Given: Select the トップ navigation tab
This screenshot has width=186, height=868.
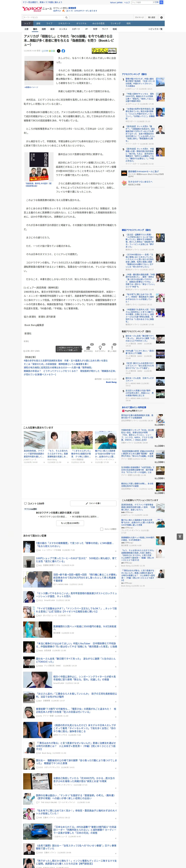Looking at the screenshot, I should point(27,24).
